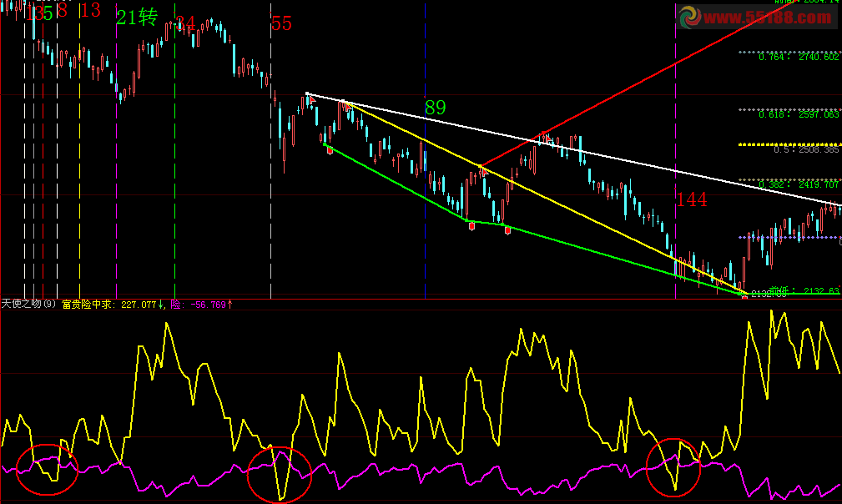The image size is (842, 504).
Task: Click the magenta '险: -56.769' indicator value
Action: click(x=198, y=305)
